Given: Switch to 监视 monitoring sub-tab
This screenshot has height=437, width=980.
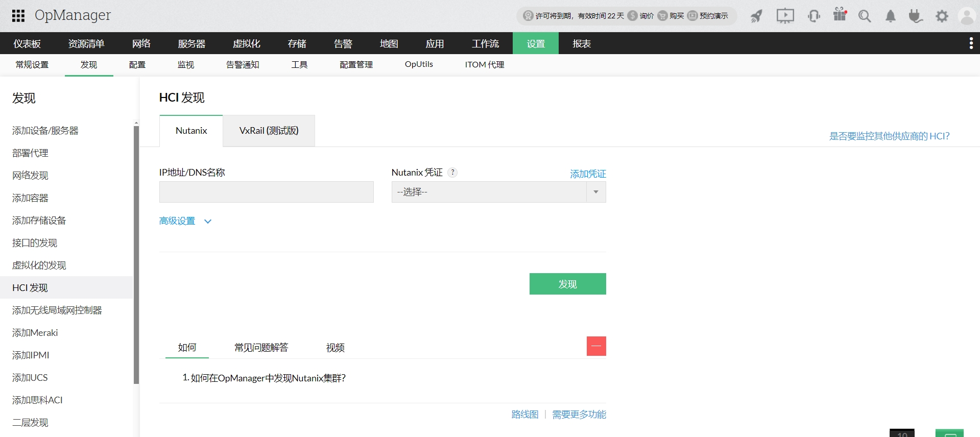Looking at the screenshot, I should pyautogui.click(x=186, y=65).
